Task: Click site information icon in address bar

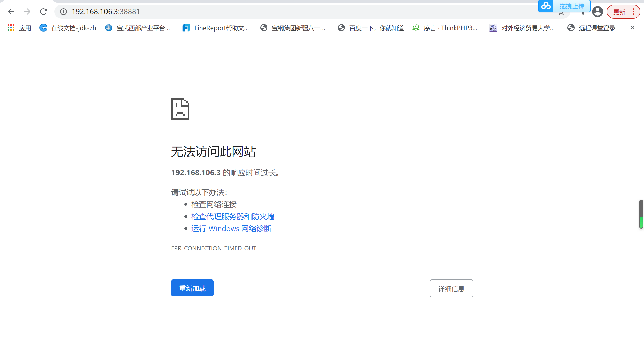Action: (63, 12)
